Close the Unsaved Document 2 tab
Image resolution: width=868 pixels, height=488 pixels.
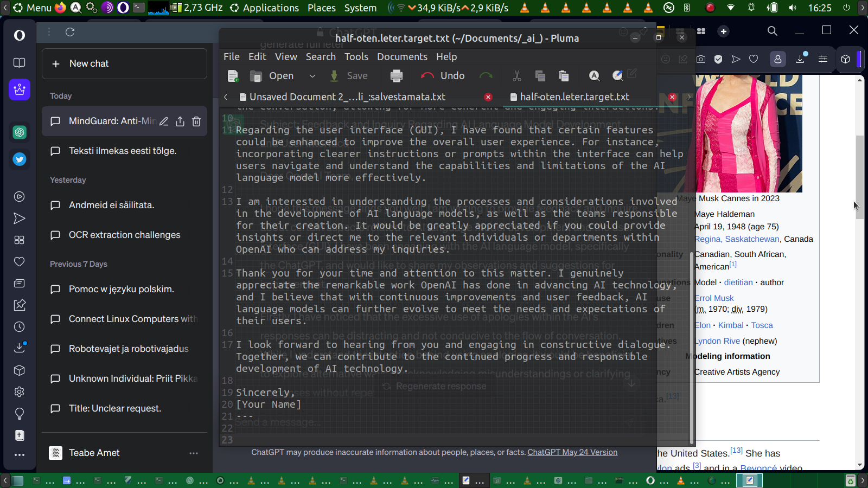pos(488,97)
